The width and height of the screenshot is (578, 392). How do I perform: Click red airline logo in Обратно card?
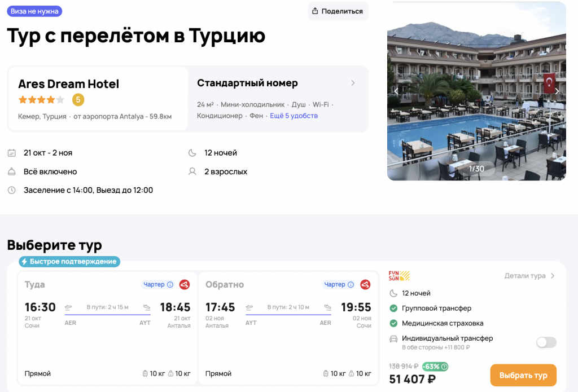click(x=365, y=284)
